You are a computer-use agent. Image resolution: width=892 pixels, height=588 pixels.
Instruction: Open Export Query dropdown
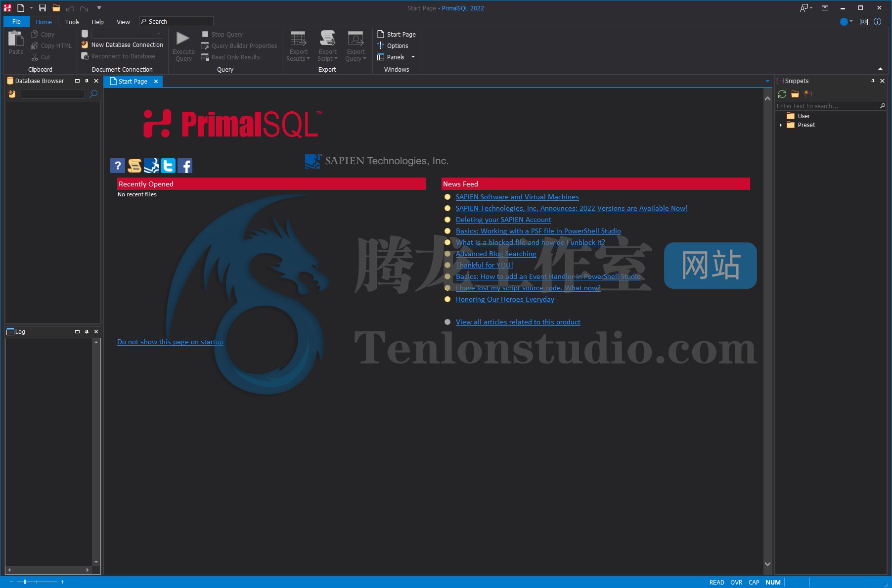pos(356,46)
